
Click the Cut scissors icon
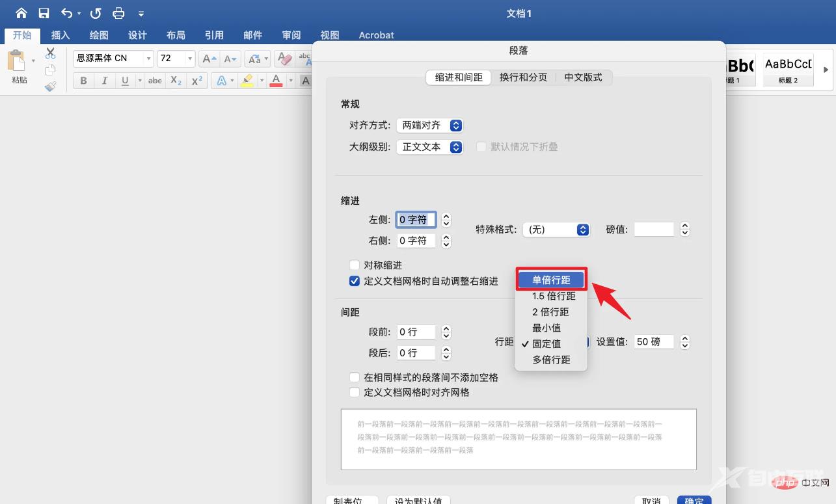tap(51, 54)
